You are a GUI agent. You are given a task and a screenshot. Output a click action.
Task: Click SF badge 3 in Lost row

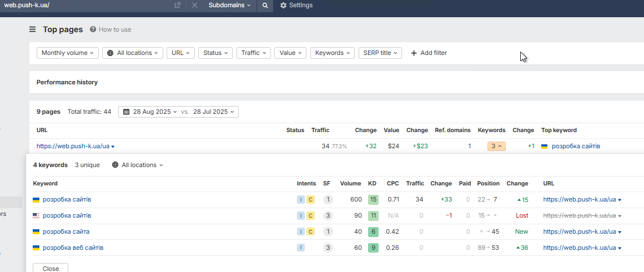point(328,216)
